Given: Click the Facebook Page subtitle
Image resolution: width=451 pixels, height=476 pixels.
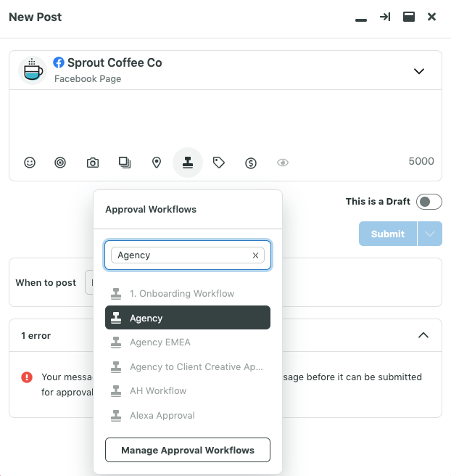Looking at the screenshot, I should [x=88, y=79].
